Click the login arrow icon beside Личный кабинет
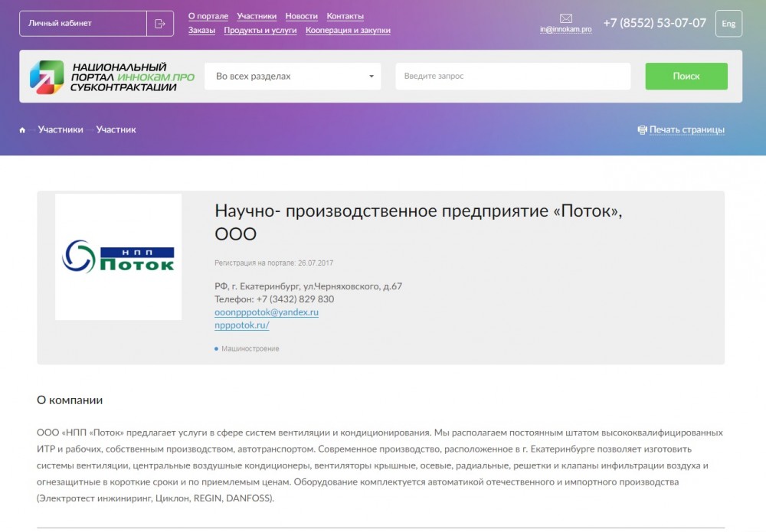766x532 pixels. point(160,24)
